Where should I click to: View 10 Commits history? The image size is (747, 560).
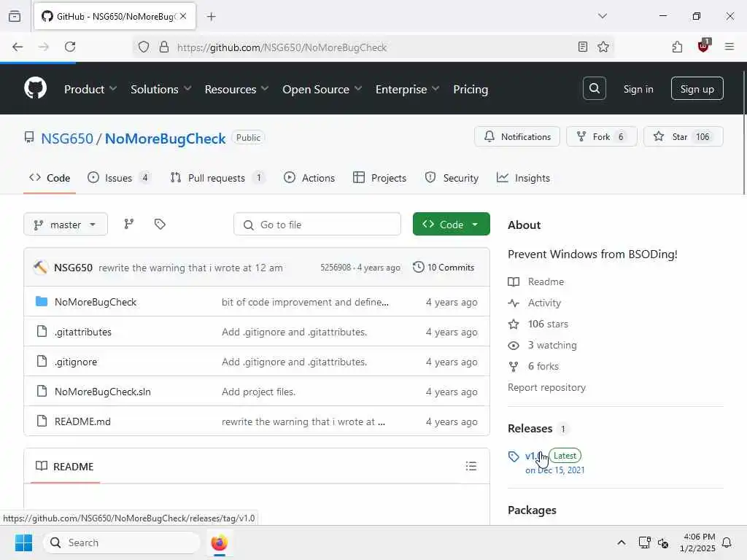point(443,267)
